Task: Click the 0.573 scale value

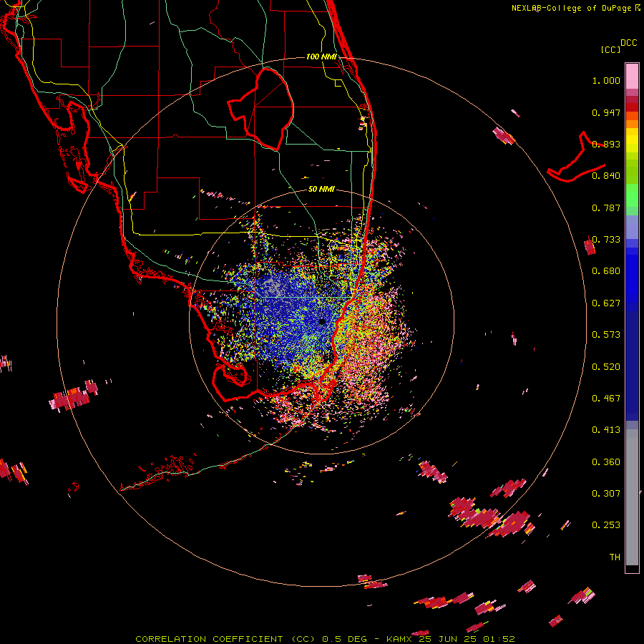Action: point(606,334)
